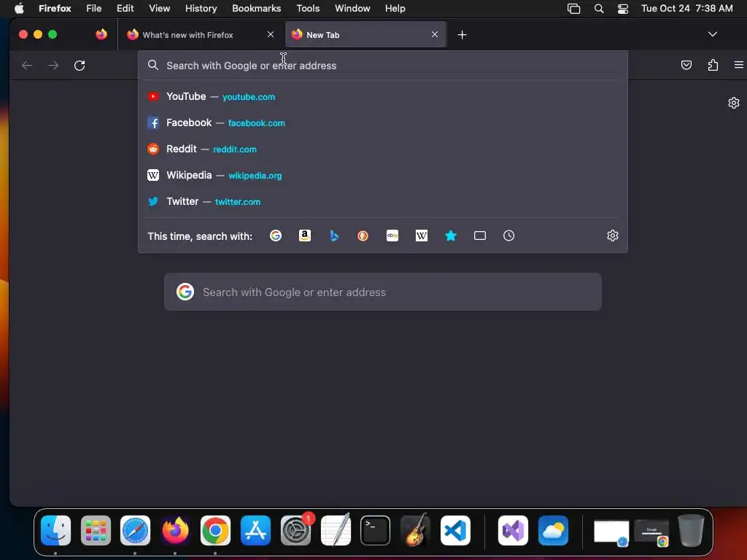Restore minimized Chrome window thumbnail in Dock
Viewport: 747px width, 560px height.
pos(651,533)
